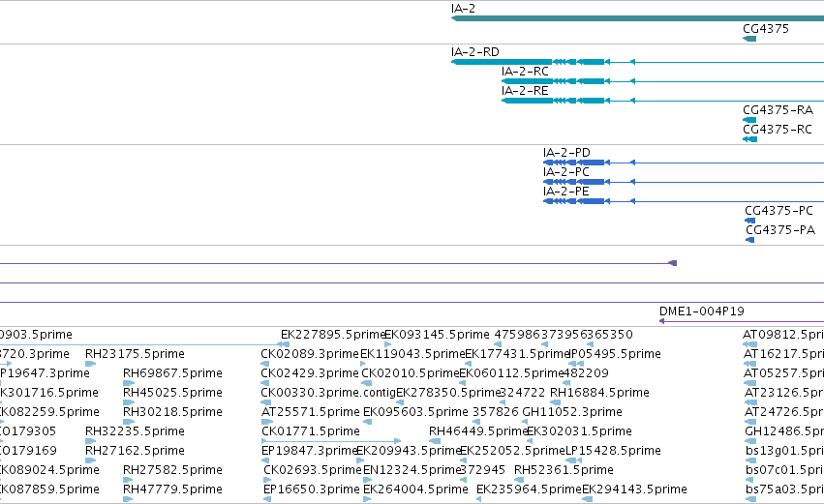Click the CK00330.3prime.contig label
Image resolution: width=824 pixels, height=504 pixels.
[x=328, y=393]
